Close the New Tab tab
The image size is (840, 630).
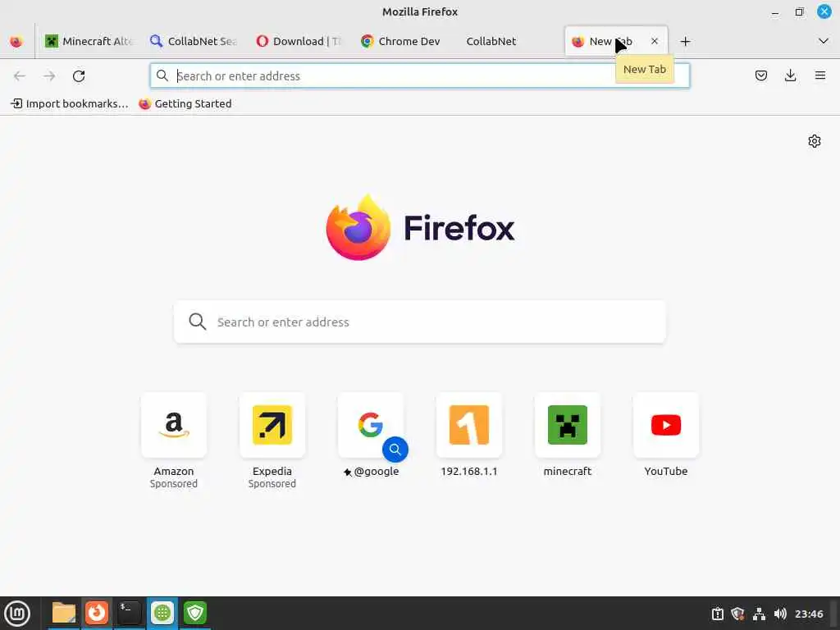655,41
